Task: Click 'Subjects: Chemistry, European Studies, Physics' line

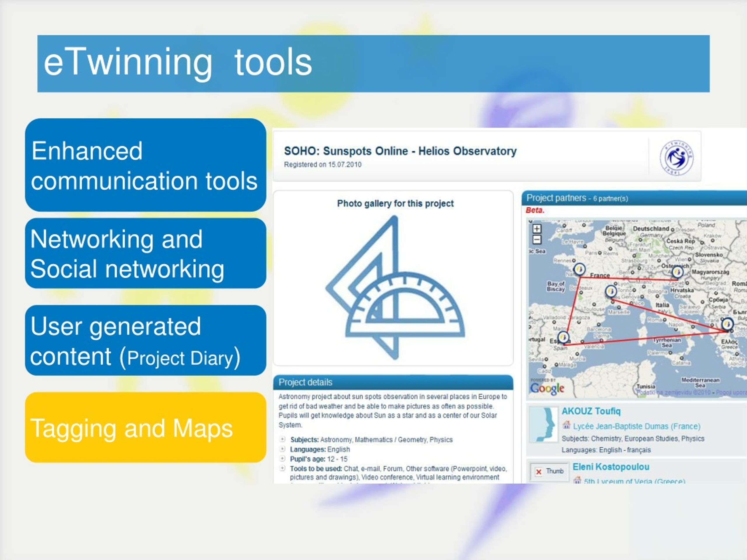Action: pyautogui.click(x=633, y=438)
